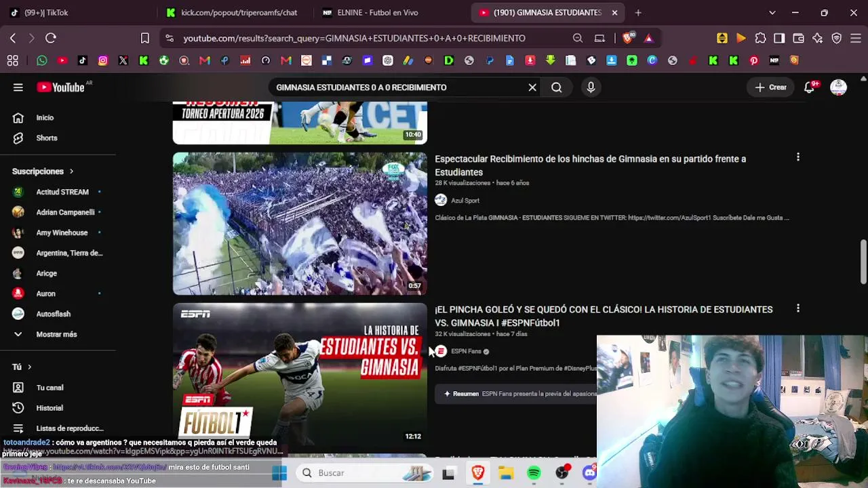868x488 pixels.
Task: Open the Brave Rewards triangle icon
Action: pyautogui.click(x=649, y=38)
